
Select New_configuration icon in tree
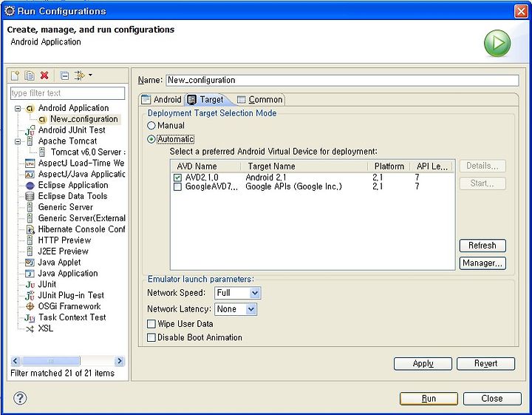coord(42,120)
